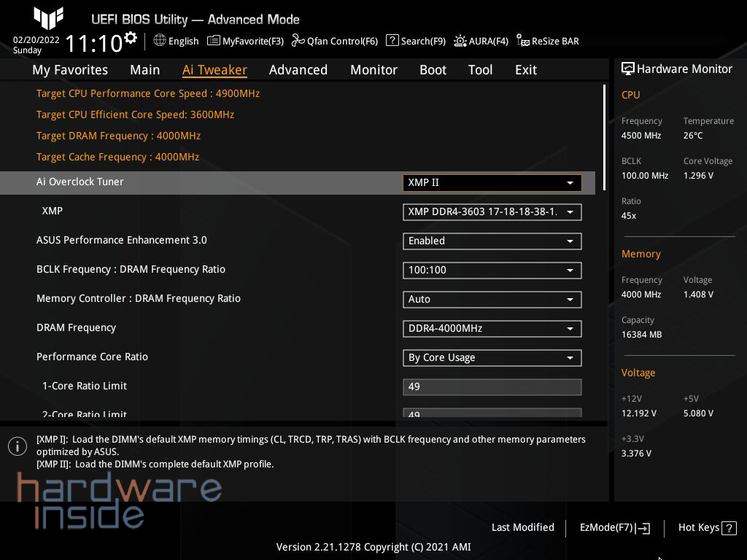This screenshot has width=747, height=560.
Task: Click the Memory section heading in Hardware Monitor
Action: pyautogui.click(x=640, y=254)
